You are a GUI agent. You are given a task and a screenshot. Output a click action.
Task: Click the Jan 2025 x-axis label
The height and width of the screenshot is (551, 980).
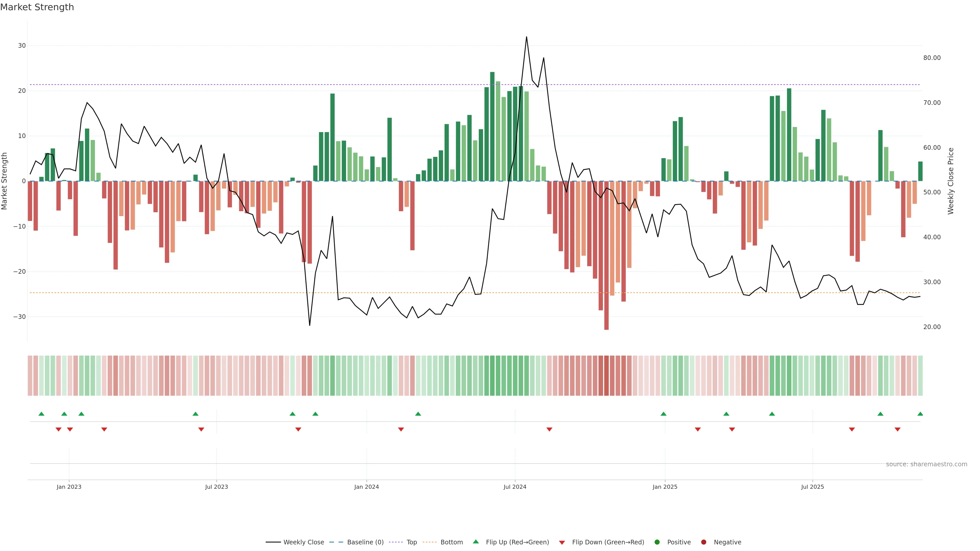[665, 487]
